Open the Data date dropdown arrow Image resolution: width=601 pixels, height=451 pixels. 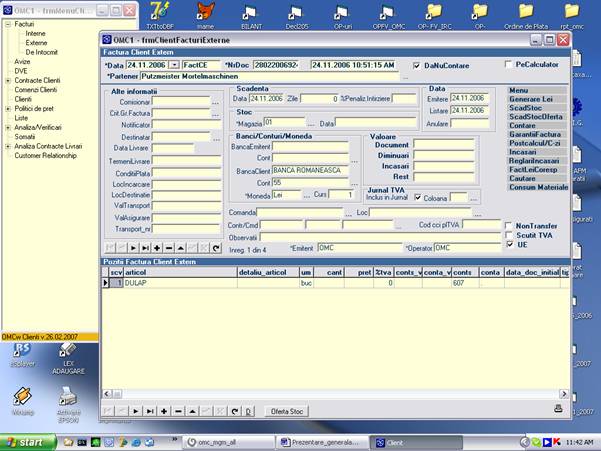pyautogui.click(x=175, y=65)
